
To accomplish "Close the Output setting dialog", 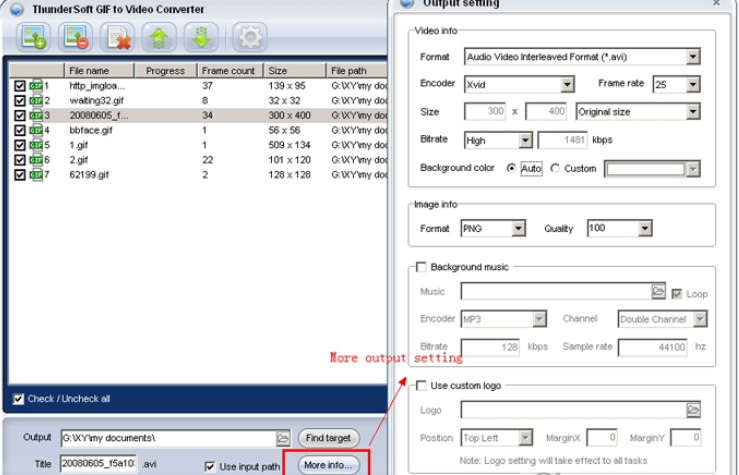I will point(716,3).
